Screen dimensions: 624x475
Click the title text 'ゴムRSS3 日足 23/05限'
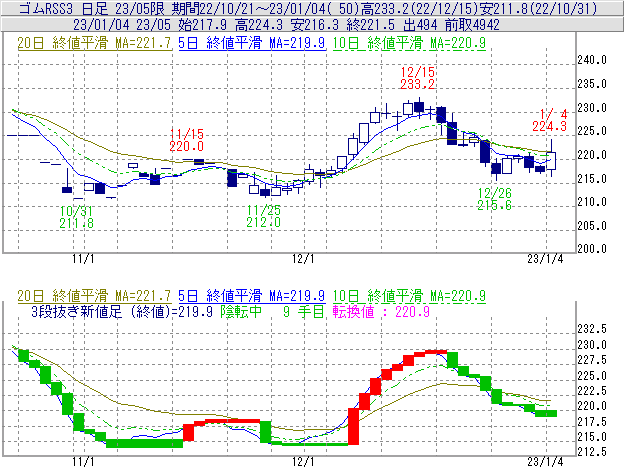pyautogui.click(x=93, y=8)
